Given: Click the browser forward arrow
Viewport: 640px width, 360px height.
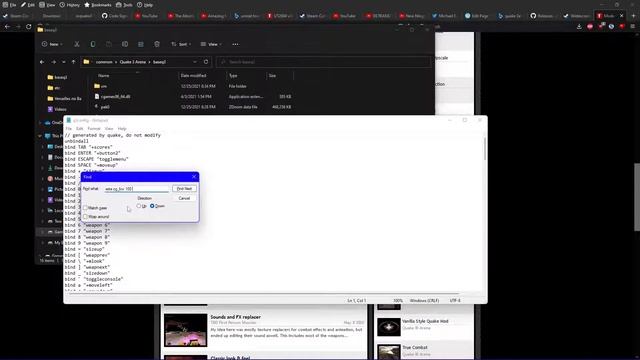Looking at the screenshot, I should [x=18, y=27].
